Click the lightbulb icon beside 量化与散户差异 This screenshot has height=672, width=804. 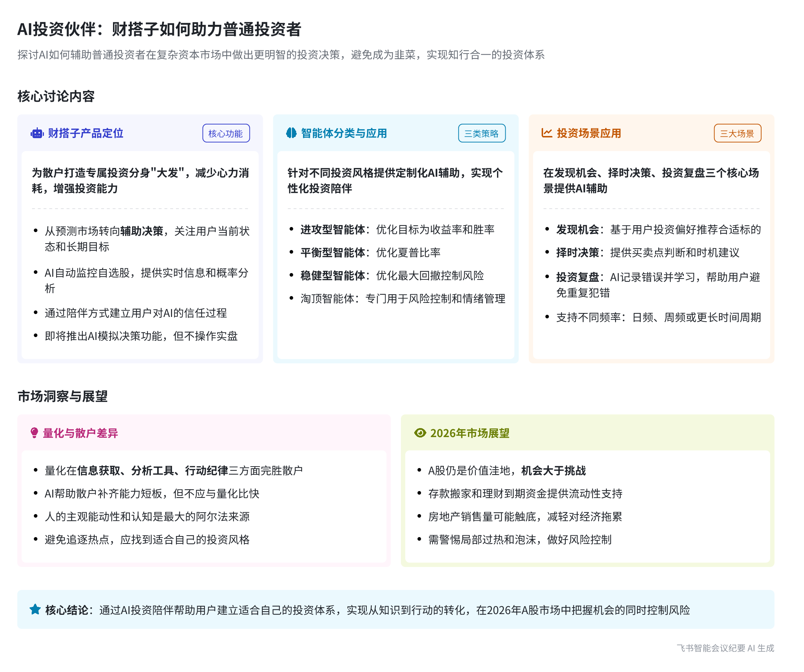(x=34, y=433)
